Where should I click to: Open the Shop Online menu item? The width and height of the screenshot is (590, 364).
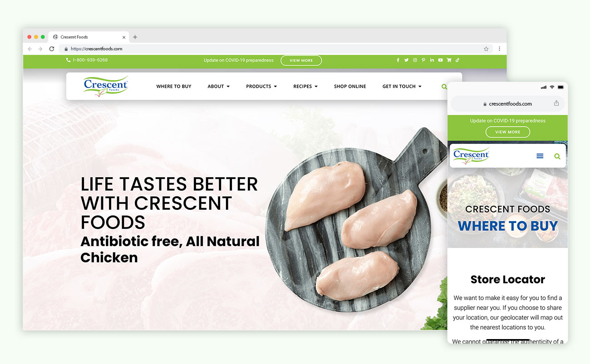(x=350, y=86)
